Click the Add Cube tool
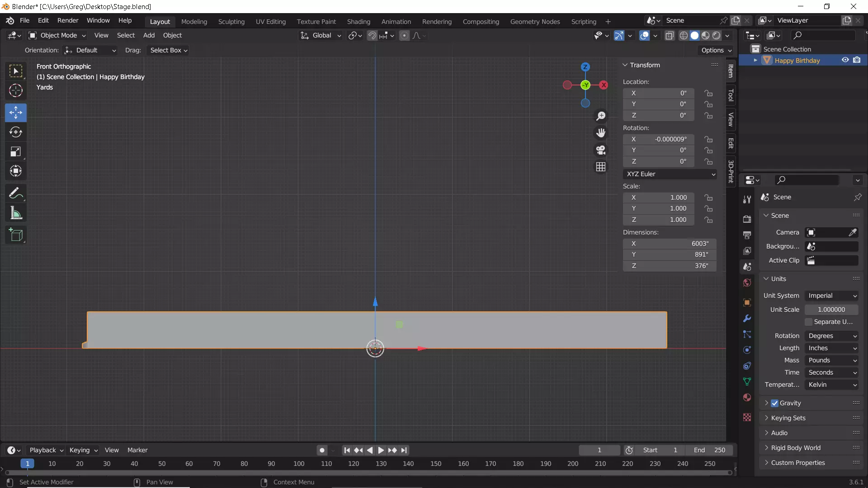Viewport: 868px width, 488px height. pos(16,235)
